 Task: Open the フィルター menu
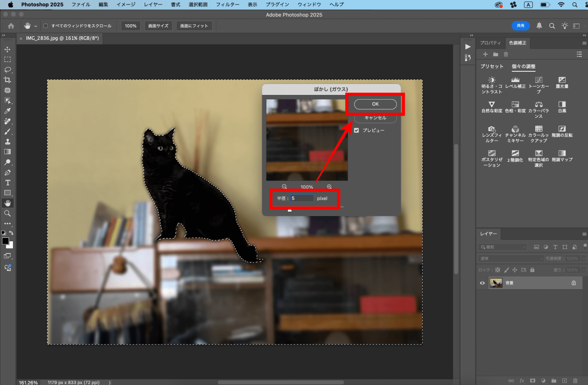pyautogui.click(x=227, y=4)
